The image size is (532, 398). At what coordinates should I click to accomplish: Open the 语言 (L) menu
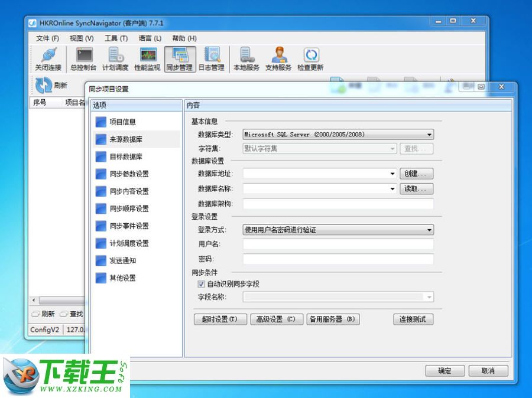tap(150, 38)
